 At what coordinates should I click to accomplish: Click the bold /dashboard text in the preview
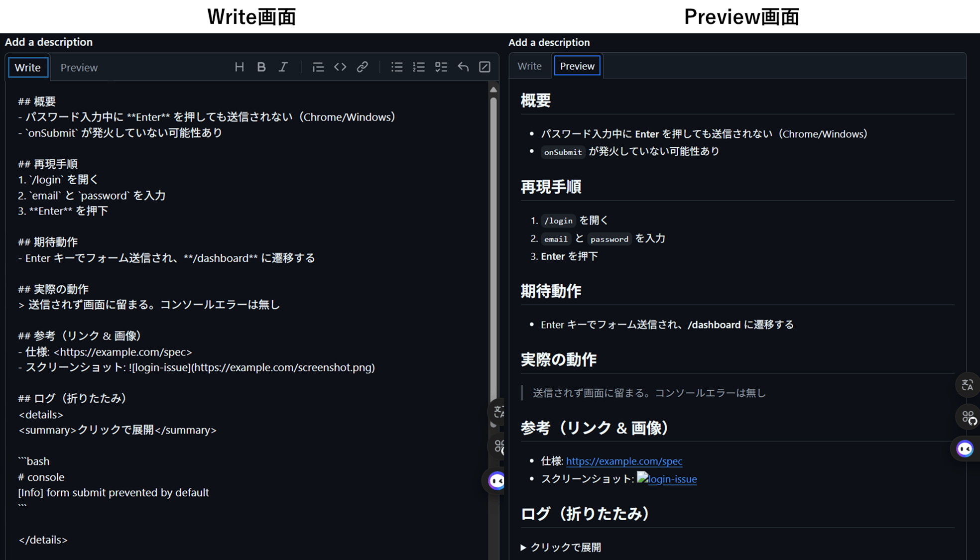[x=714, y=325]
